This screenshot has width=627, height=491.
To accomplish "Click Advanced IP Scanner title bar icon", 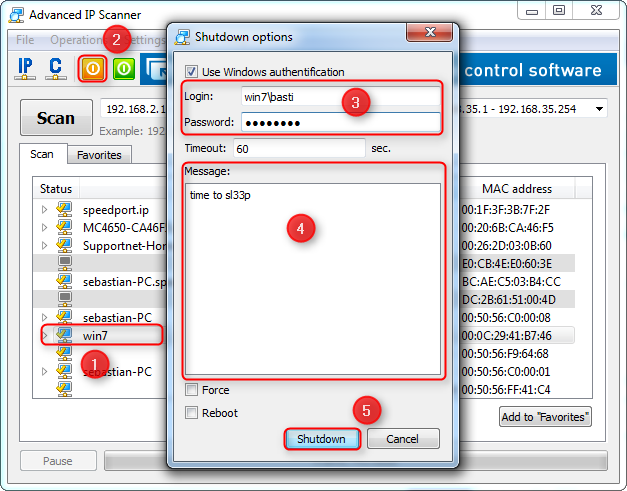I will coord(16,15).
